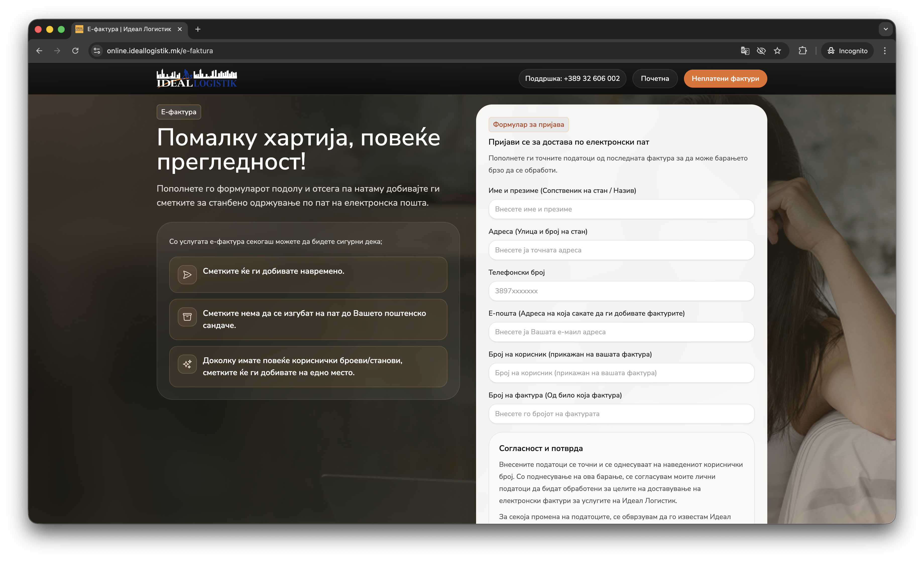Screen dimensions: 924x561
Task: Reload the page with refresh icon
Action: click(75, 51)
